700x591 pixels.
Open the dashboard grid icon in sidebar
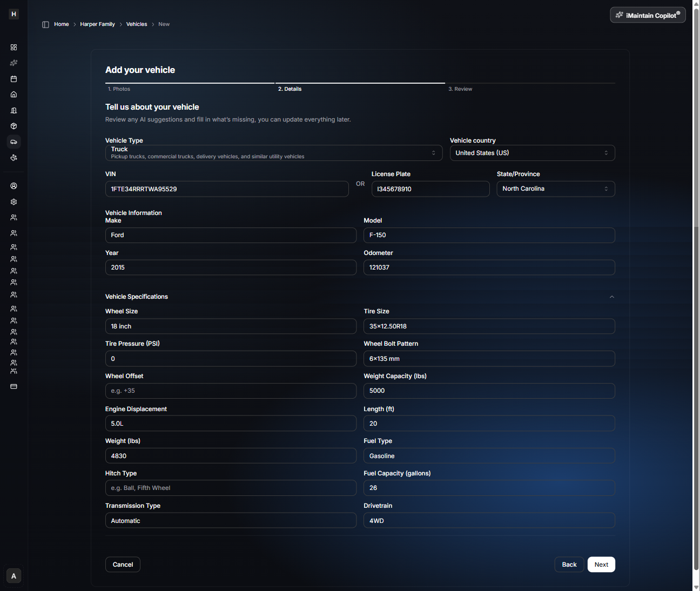coord(14,47)
